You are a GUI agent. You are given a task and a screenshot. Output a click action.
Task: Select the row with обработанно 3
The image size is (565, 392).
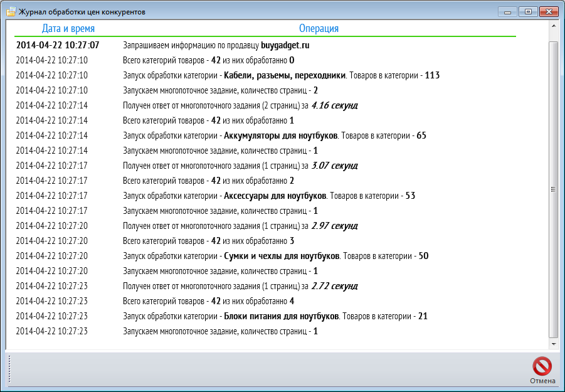tap(265, 241)
